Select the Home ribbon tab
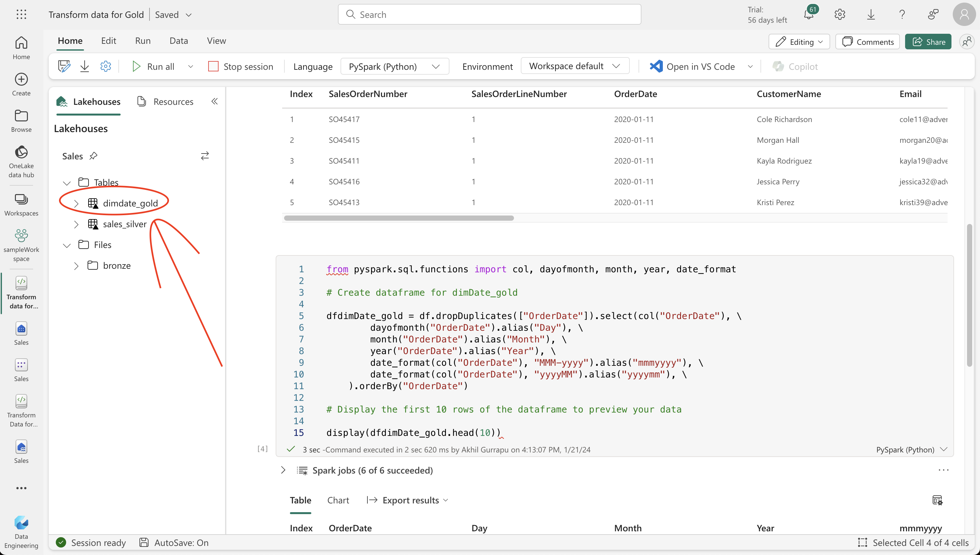Image resolution: width=980 pixels, height=555 pixels. click(x=70, y=41)
